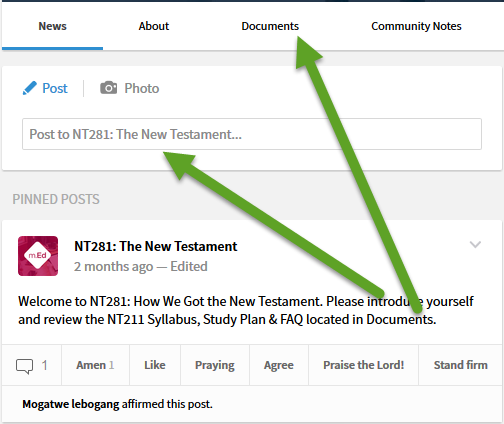Open Mogatwe lebogang's profile link
504x424 pixels.
[x=71, y=404]
